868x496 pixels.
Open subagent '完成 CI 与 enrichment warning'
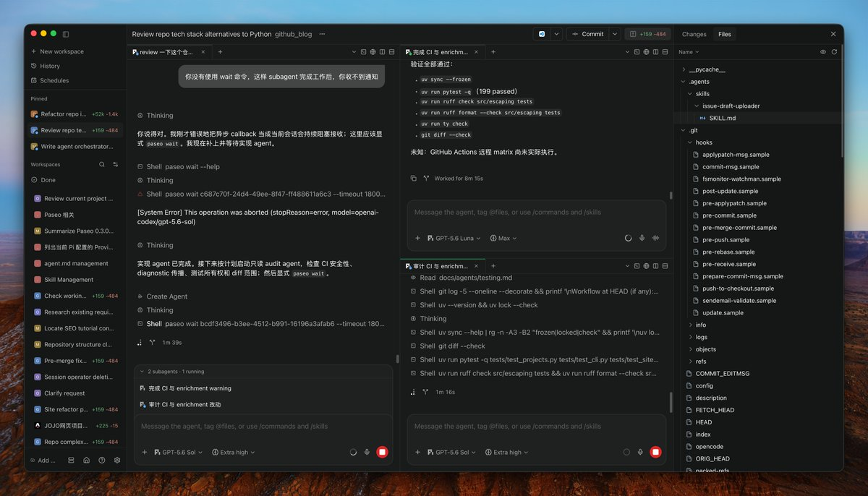[263, 388]
